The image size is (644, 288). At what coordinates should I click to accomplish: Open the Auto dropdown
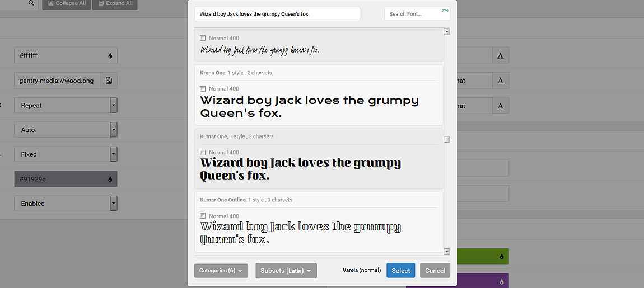pos(66,130)
